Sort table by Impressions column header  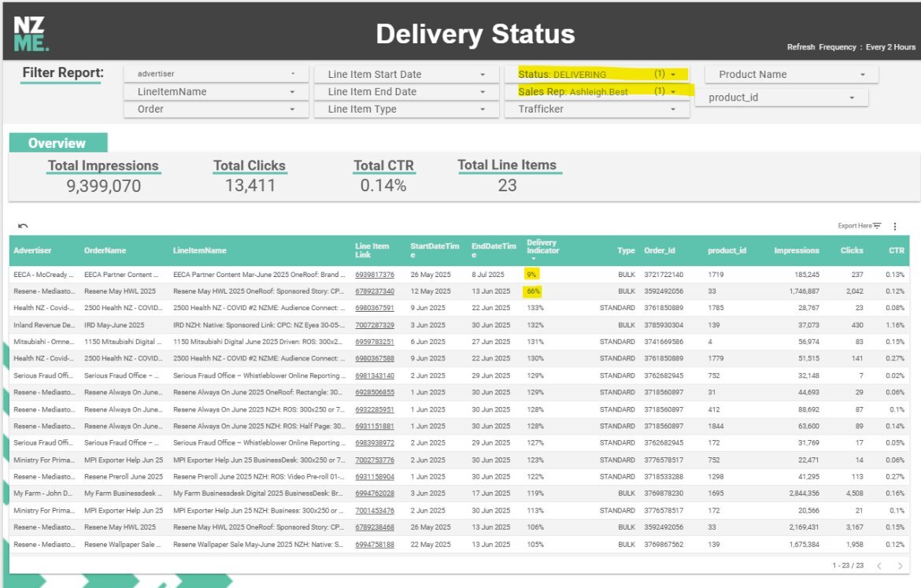796,250
